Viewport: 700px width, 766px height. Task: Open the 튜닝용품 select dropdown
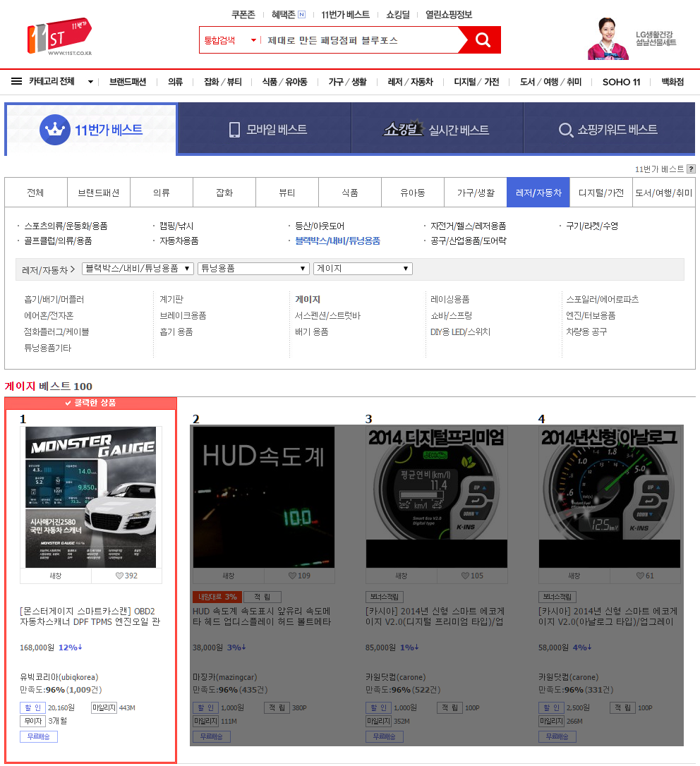tap(253, 269)
